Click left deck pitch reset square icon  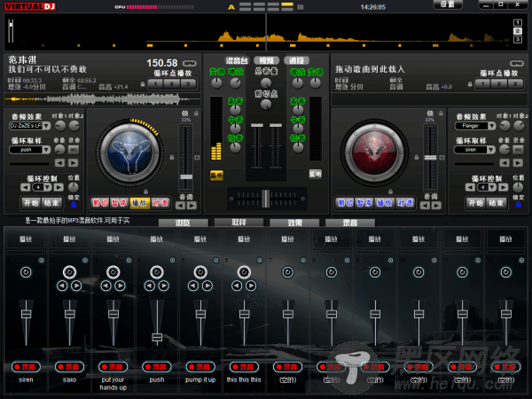point(197,158)
